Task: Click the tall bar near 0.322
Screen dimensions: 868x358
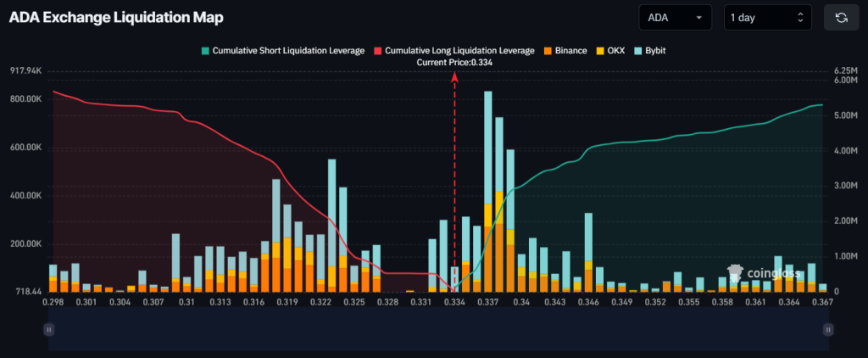Action: 332,226
